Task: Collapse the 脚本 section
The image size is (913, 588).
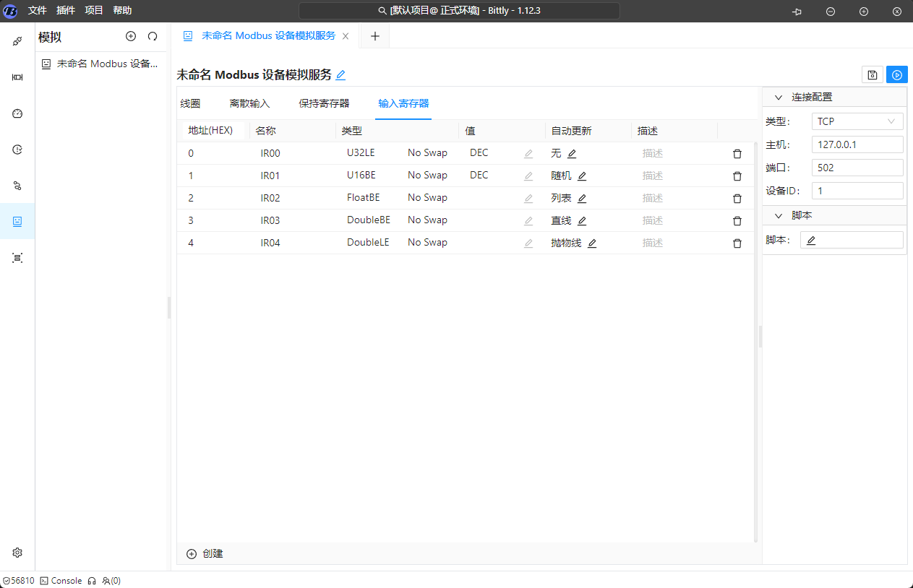Action: (779, 216)
